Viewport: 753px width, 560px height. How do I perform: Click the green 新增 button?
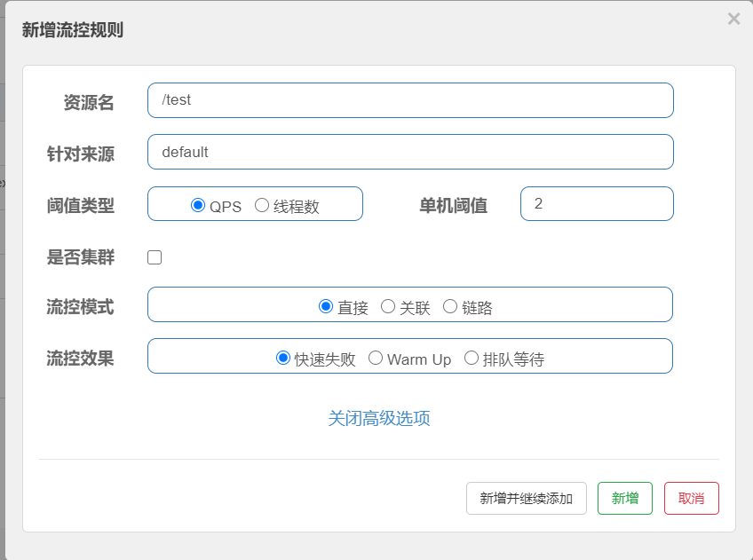(x=625, y=498)
